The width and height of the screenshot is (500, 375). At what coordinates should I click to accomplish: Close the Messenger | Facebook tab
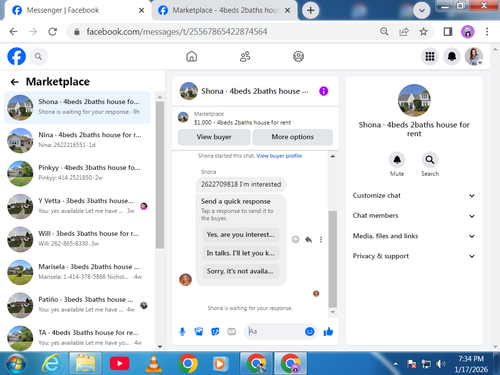[x=142, y=10]
